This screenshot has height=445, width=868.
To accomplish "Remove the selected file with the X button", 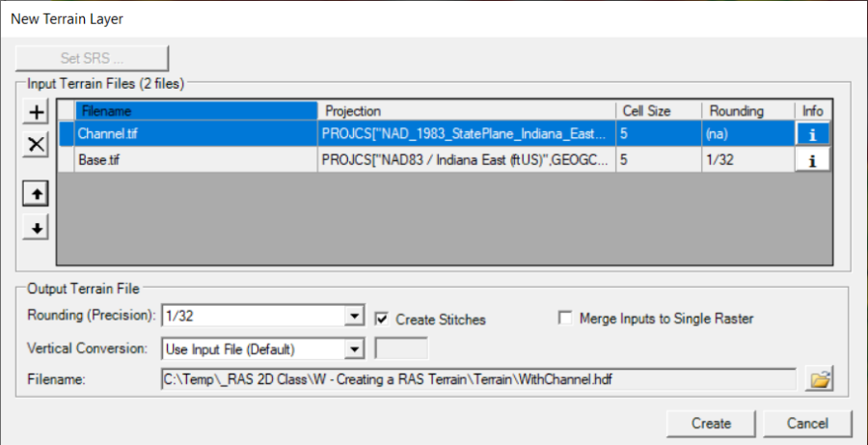I will (37, 145).
